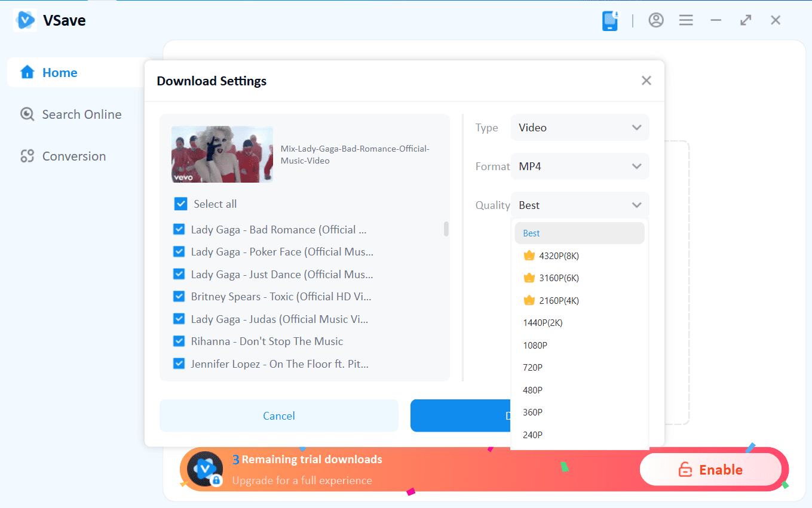Click the Search Online magnifier icon
The width and height of the screenshot is (812, 508).
click(27, 115)
